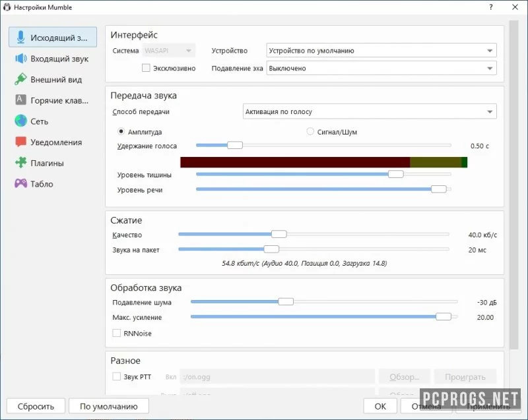The width and height of the screenshot is (528, 420).
Task: Confirm settings with the OK button
Action: [380, 406]
